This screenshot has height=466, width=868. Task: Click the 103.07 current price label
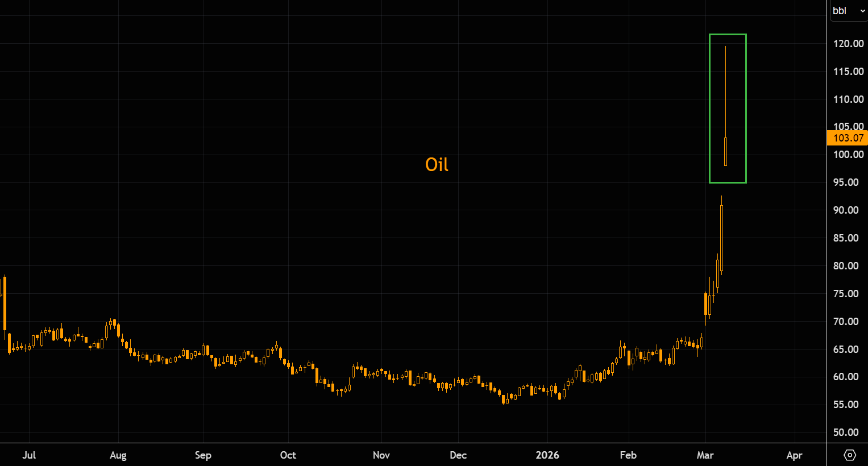click(x=848, y=138)
